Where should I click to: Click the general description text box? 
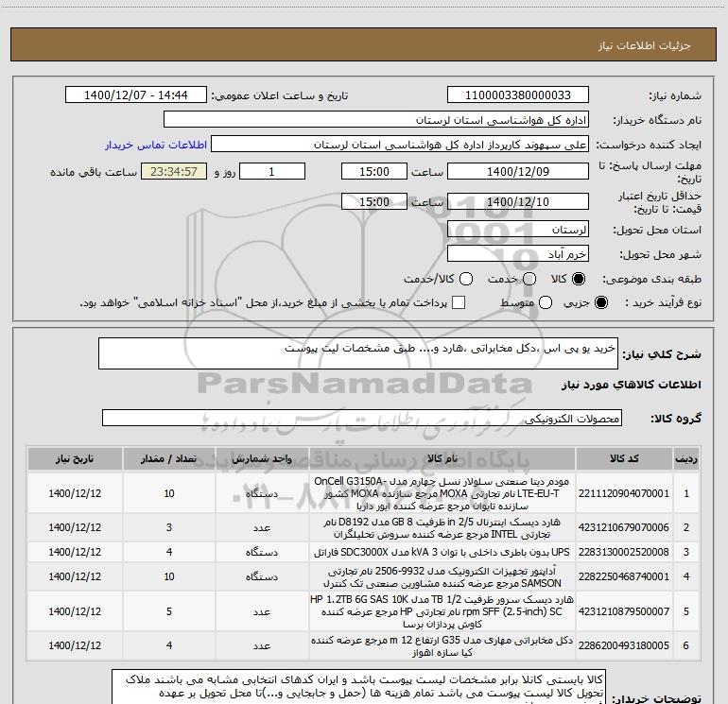coord(358,353)
